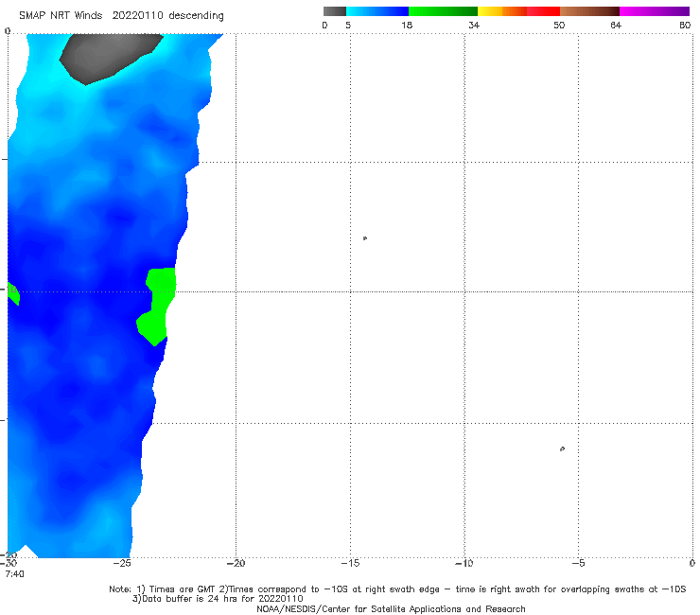Click the longitude label '-10'
700x615 pixels.
(x=464, y=563)
